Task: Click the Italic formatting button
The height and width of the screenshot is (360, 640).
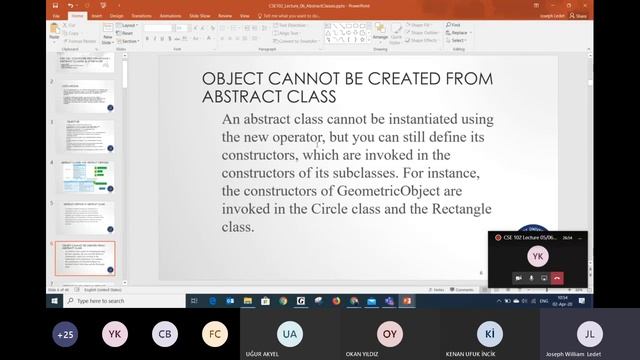Action: 155,38
